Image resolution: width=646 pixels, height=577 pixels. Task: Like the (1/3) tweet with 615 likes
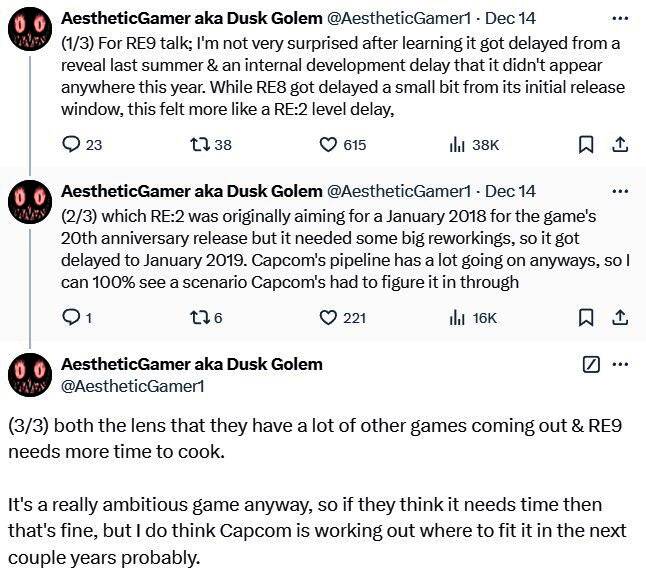328,145
